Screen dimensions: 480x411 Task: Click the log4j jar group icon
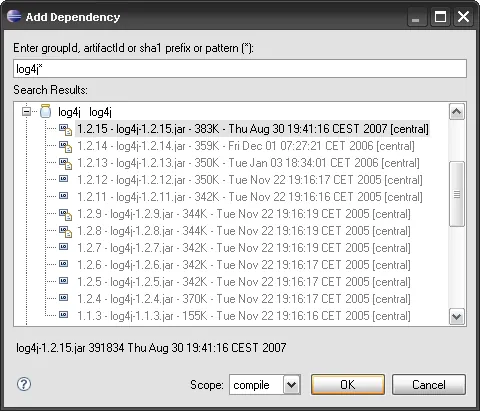click(45, 111)
